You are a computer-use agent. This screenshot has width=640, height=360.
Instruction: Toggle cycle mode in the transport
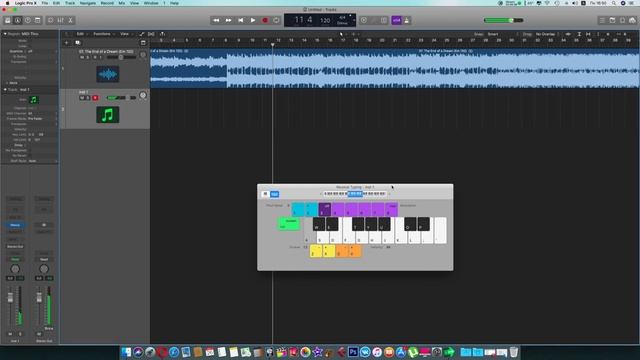pyautogui.click(x=276, y=20)
